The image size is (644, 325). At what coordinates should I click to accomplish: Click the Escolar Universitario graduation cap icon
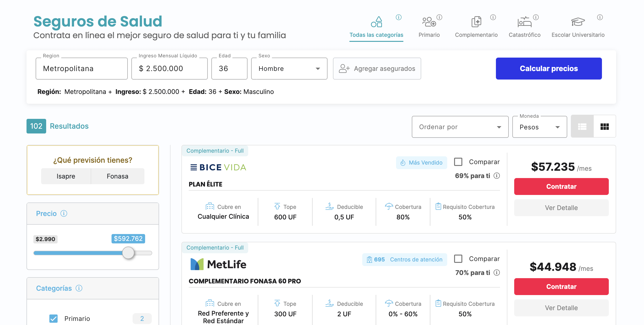pos(578,22)
